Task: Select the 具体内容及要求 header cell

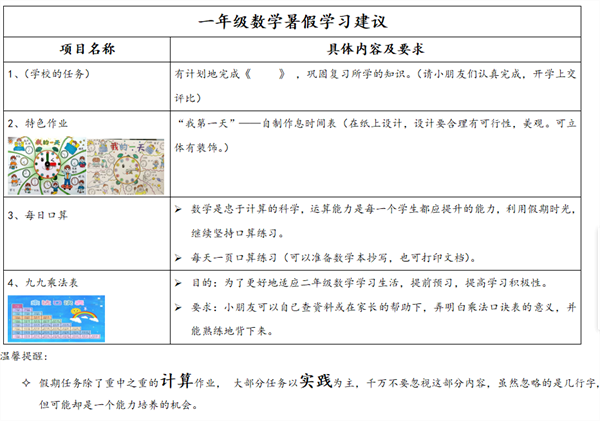Action: [375, 49]
